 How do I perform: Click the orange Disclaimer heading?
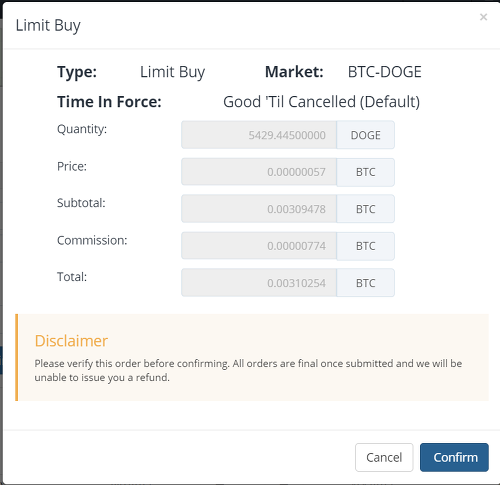pyautogui.click(x=71, y=341)
